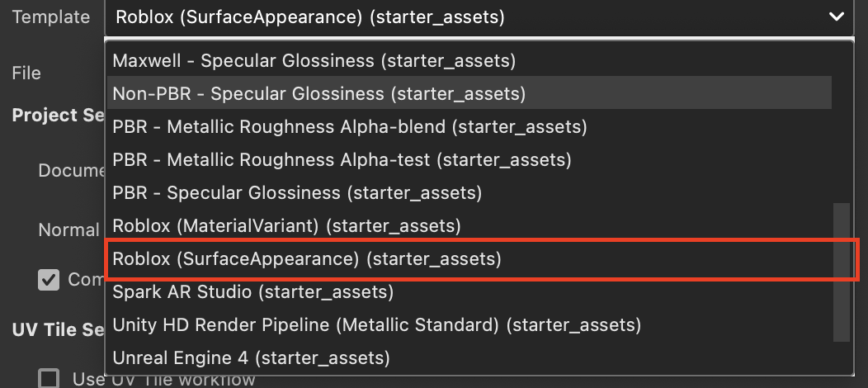Select PBR - Metallic Roughness Alpha-test

coord(342,159)
